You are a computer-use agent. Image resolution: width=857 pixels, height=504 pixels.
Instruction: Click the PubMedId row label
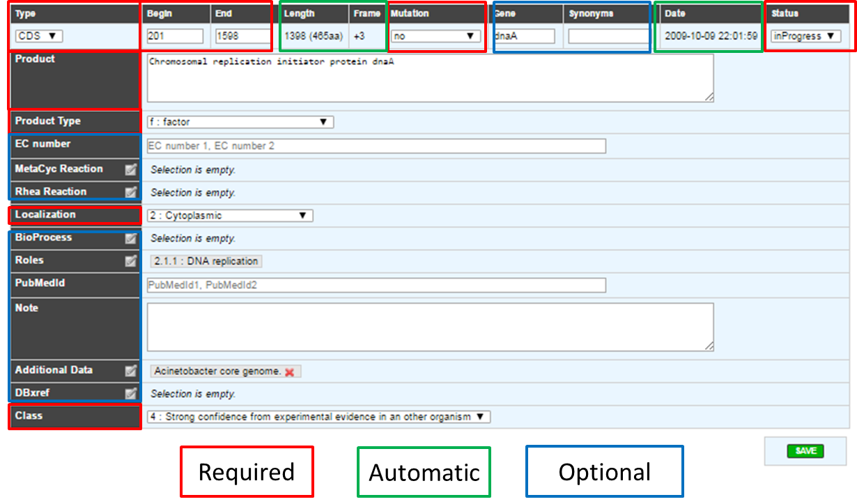coord(40,283)
